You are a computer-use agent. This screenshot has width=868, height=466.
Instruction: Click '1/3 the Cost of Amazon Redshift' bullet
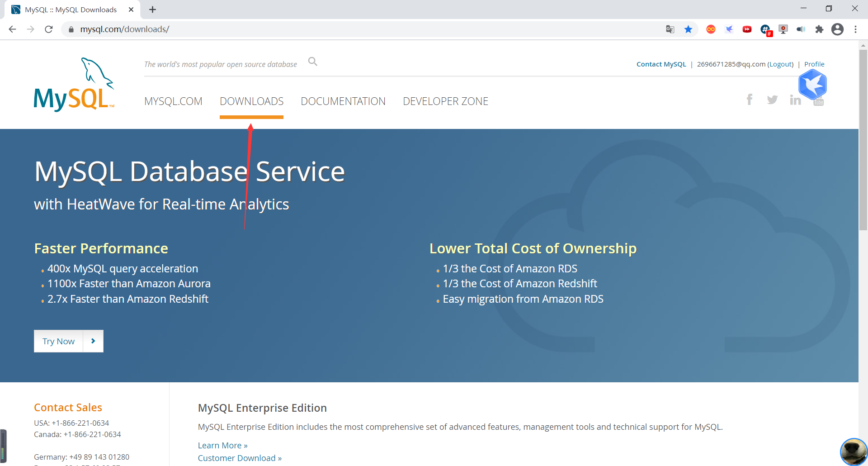(520, 284)
